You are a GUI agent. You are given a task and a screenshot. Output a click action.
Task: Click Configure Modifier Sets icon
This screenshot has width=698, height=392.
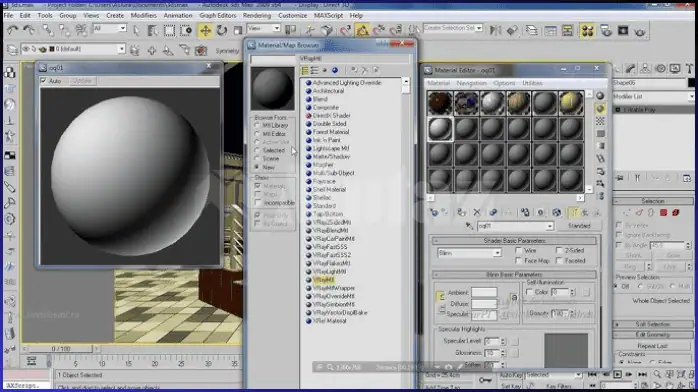686,178
